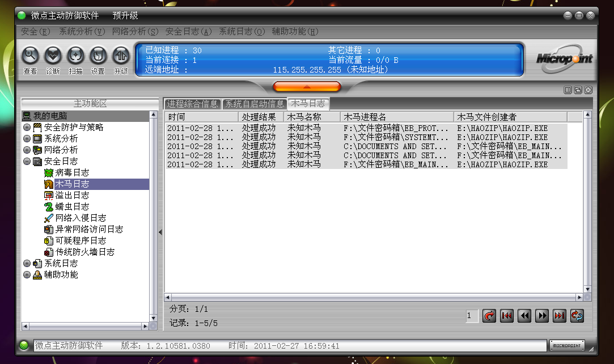
Task: Select the log row with EB_PROT process
Action: pyautogui.click(x=366, y=128)
